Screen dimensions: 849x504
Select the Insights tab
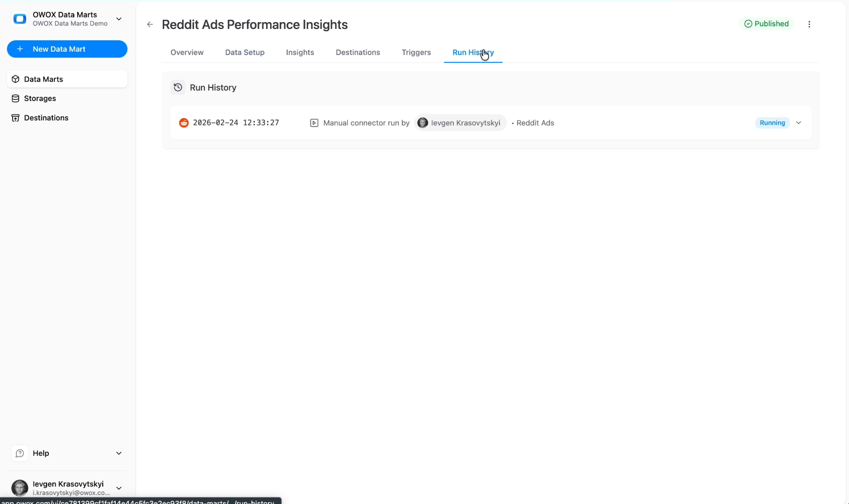click(300, 52)
